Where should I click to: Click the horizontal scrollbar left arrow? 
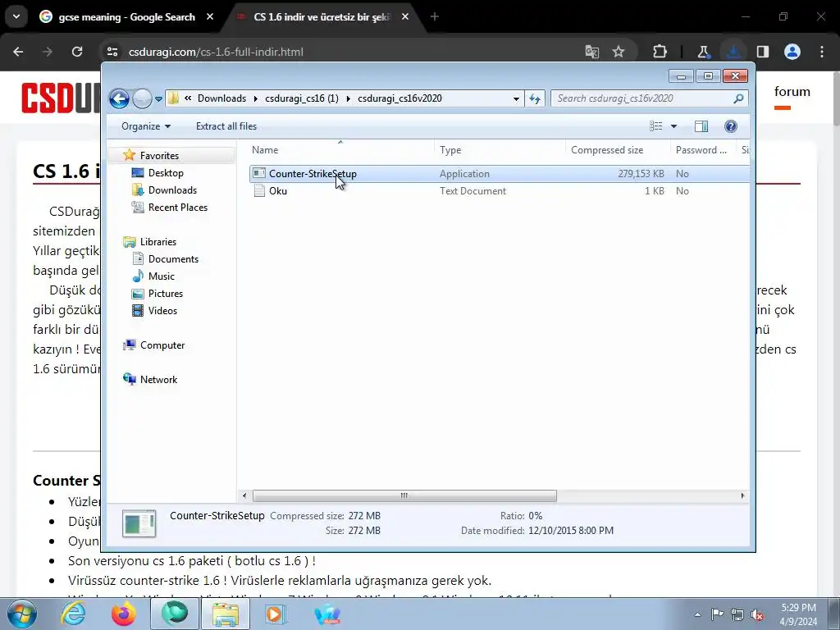[x=244, y=496]
